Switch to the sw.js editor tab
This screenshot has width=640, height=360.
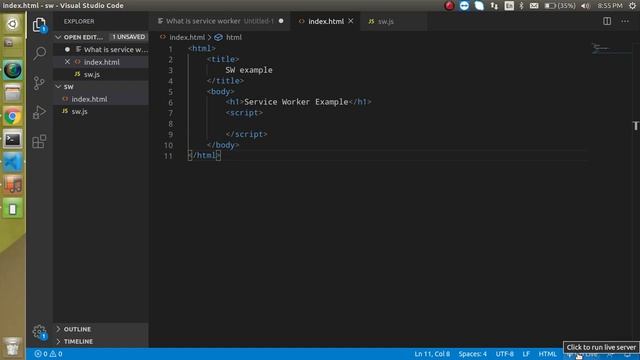(393, 21)
